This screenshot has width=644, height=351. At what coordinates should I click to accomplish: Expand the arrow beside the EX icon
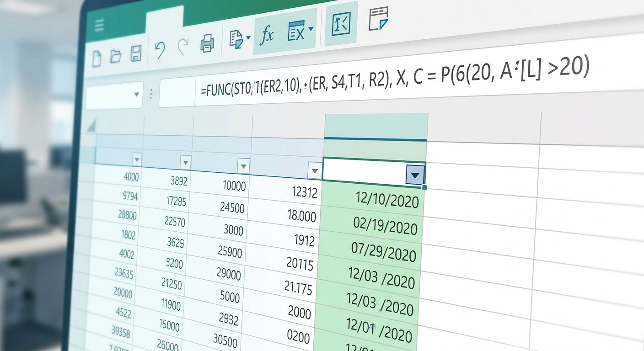[311, 29]
